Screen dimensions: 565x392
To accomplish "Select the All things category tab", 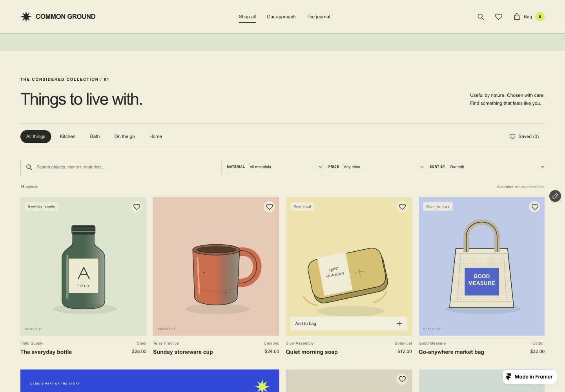I will (x=36, y=136).
